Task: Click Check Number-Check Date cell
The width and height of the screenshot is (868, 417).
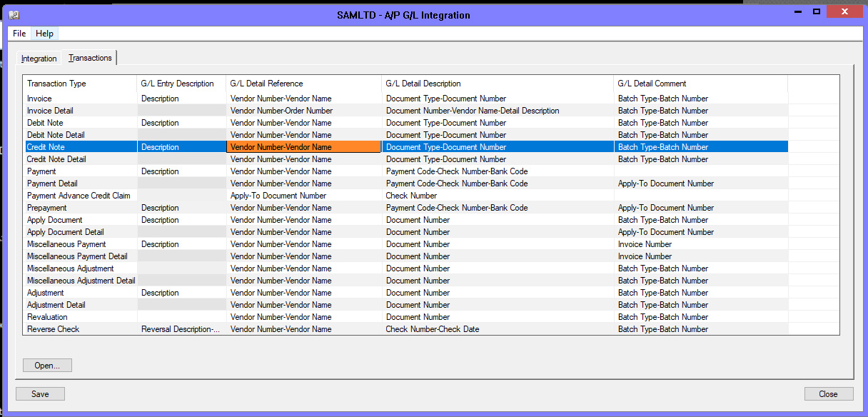Action: tap(498, 329)
